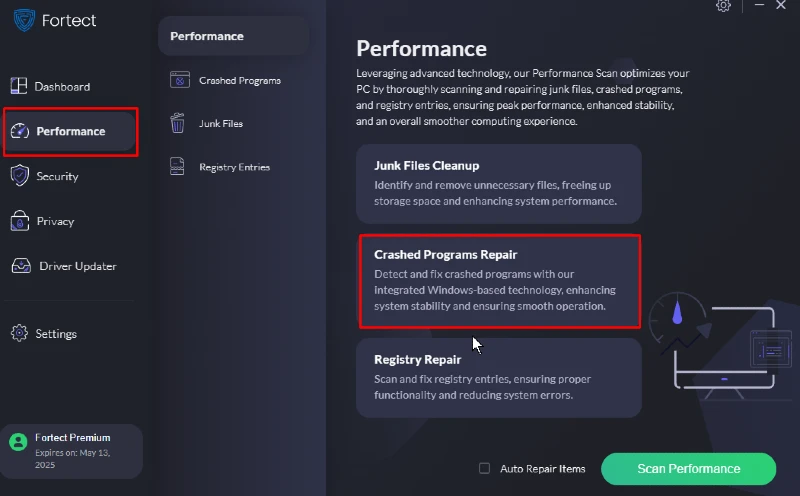Open the top-right settings gear icon
The width and height of the screenshot is (800, 496).
723,6
